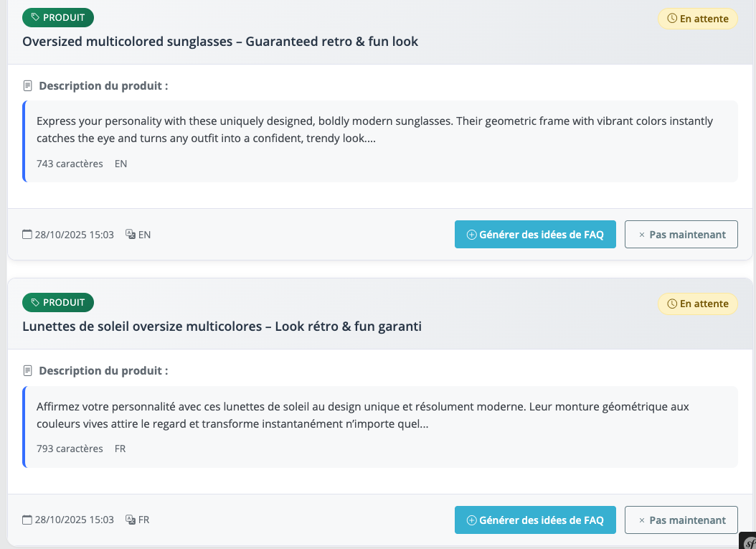Click the tag icon on the English PRODUIT badge
Viewport: 756px width, 549px height.
[x=36, y=18]
